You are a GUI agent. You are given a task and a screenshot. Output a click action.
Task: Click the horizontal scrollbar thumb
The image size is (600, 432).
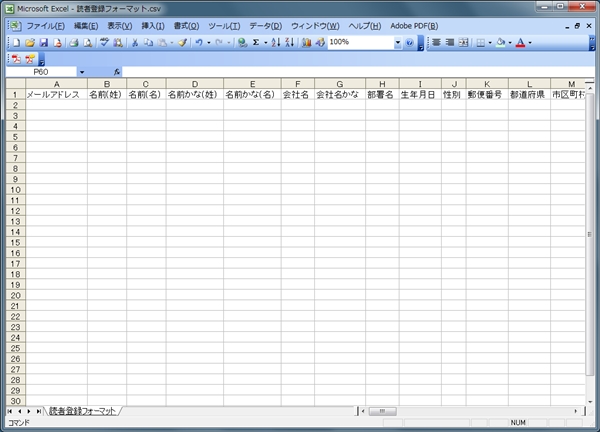click(382, 411)
